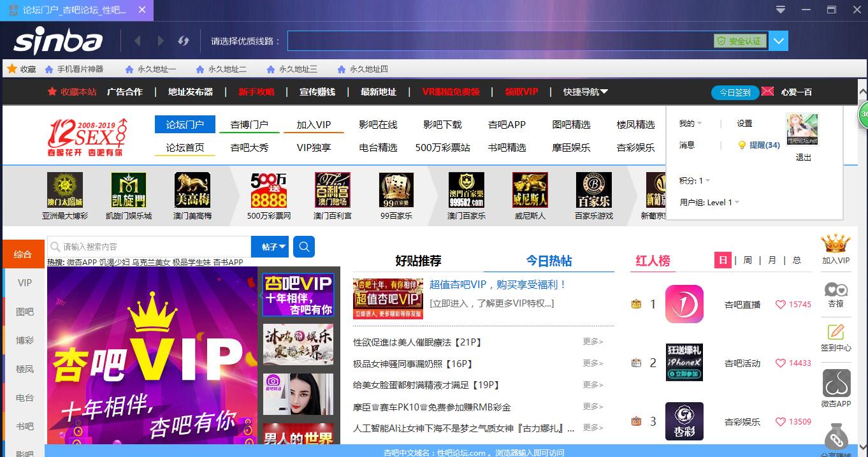
Task: Open 地址发布器 in top navigation
Action: [x=191, y=92]
